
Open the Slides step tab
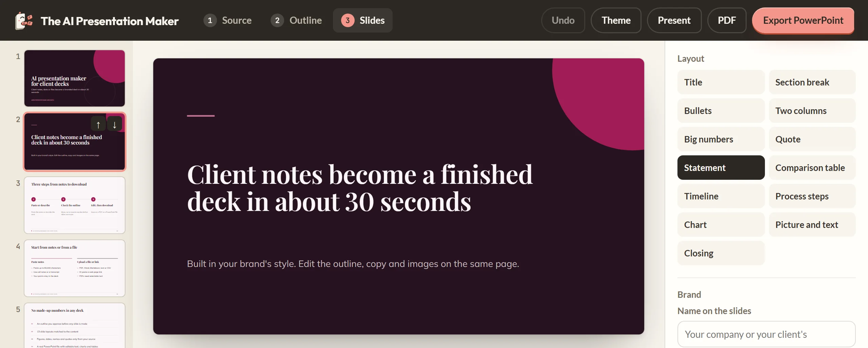pos(363,20)
